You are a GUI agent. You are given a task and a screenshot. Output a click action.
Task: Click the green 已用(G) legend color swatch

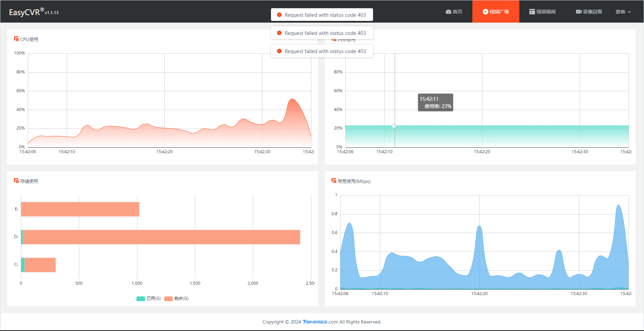point(141,298)
